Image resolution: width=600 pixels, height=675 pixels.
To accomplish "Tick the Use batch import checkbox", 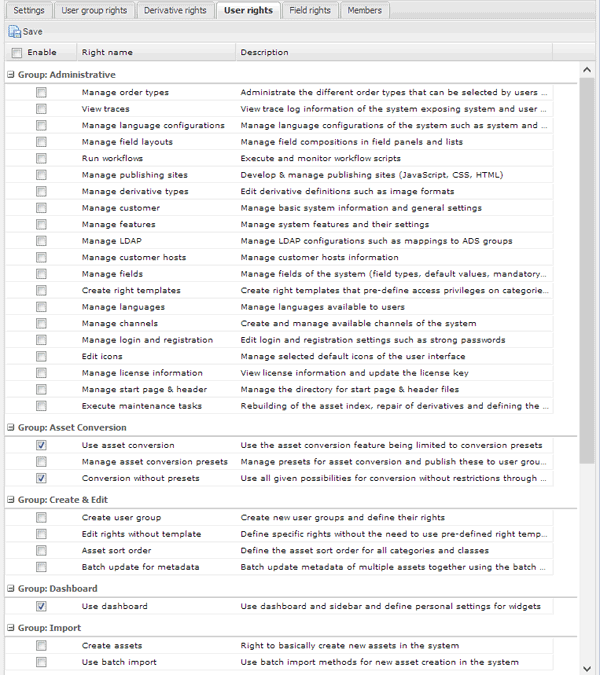I will pos(41,662).
